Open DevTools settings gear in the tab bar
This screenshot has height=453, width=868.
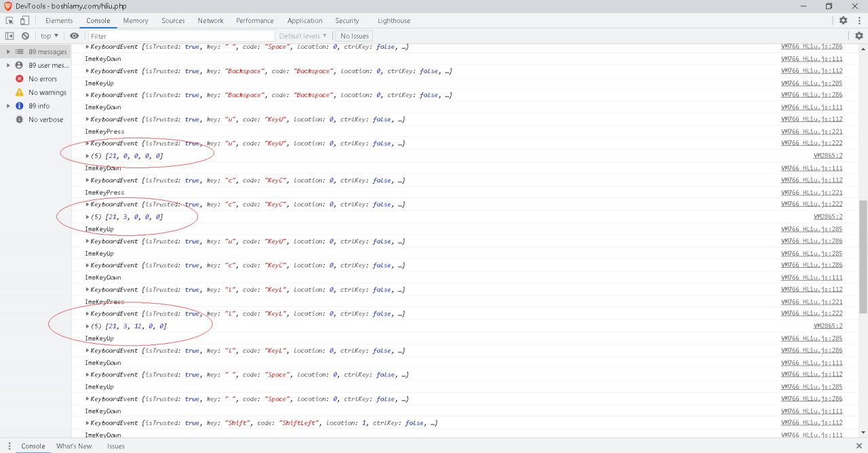click(843, 20)
